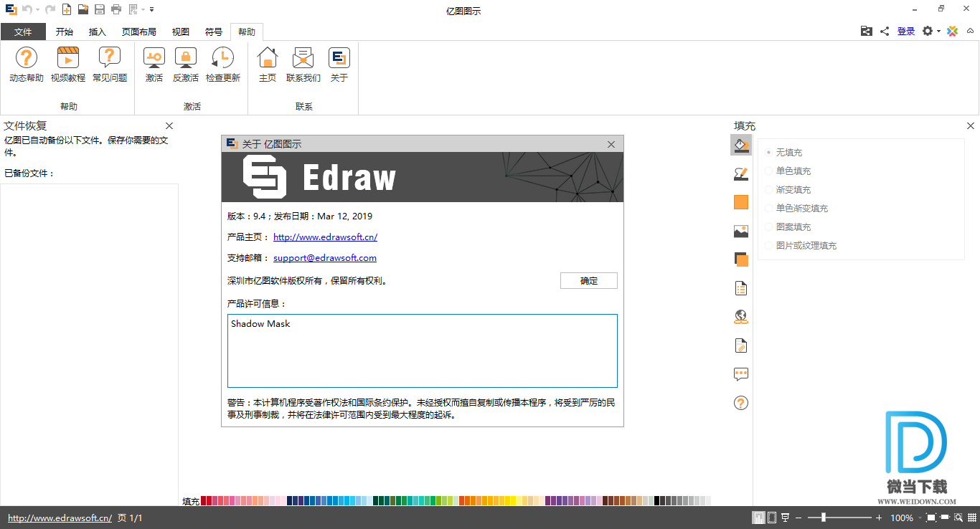Click the open file icon in quick access toolbar
The height and width of the screenshot is (529, 980).
coord(83,9)
